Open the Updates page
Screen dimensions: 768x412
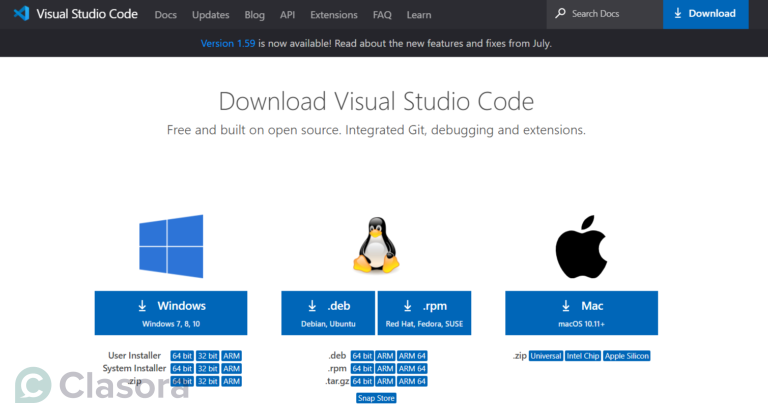(211, 15)
